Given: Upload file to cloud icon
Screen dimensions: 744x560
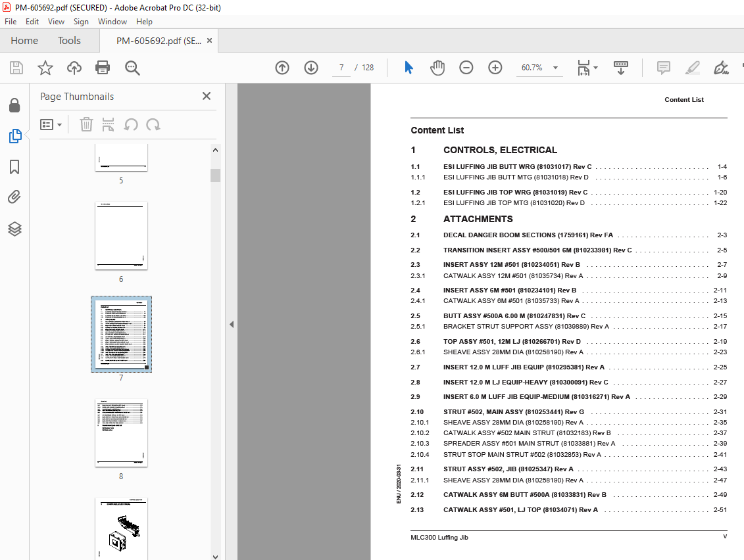Looking at the screenshot, I should [x=74, y=68].
